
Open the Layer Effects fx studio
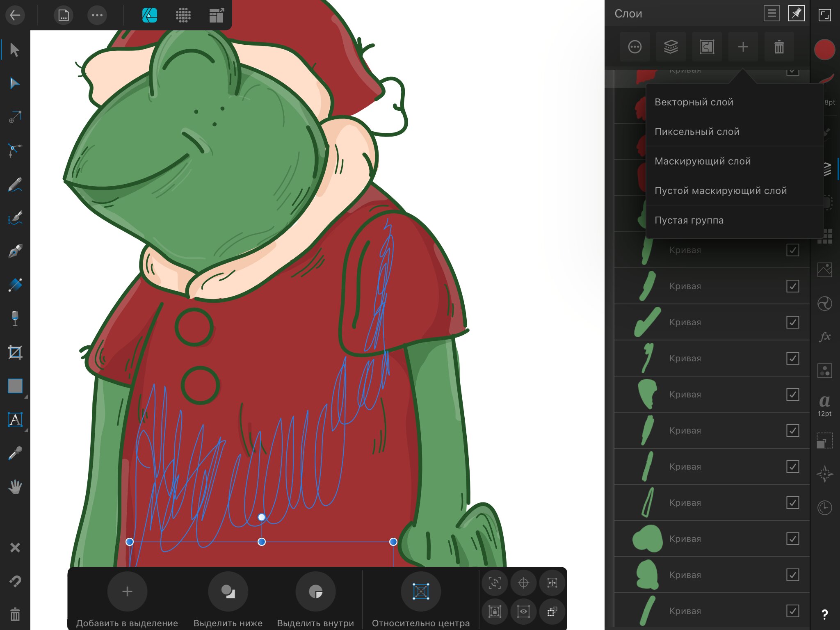click(x=824, y=337)
